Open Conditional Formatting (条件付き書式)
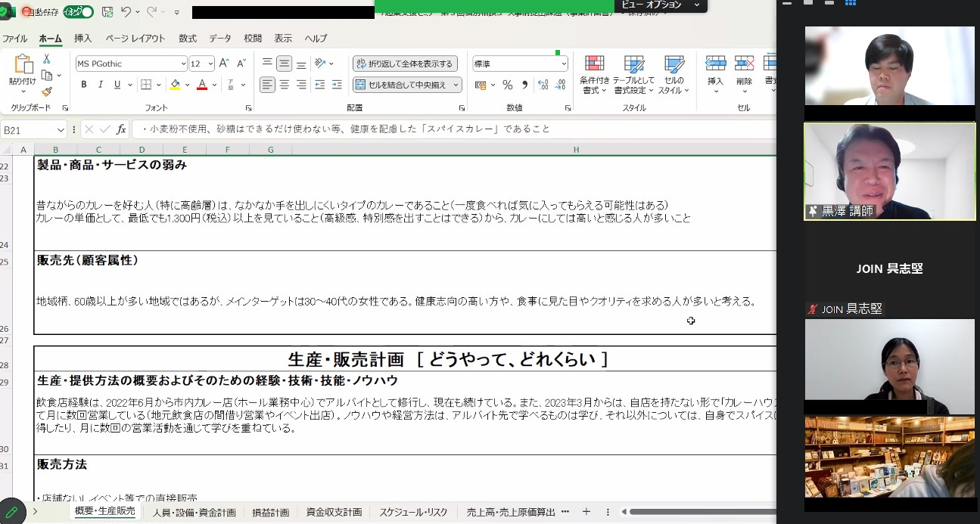The height and width of the screenshot is (524, 980). pos(594,75)
